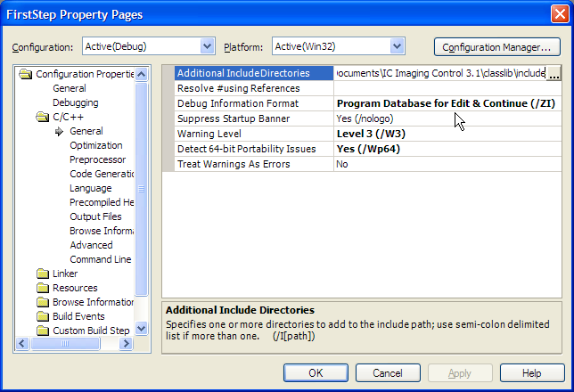The width and height of the screenshot is (574, 392).
Task: Click the Browse Information folder icon
Action: (42, 302)
